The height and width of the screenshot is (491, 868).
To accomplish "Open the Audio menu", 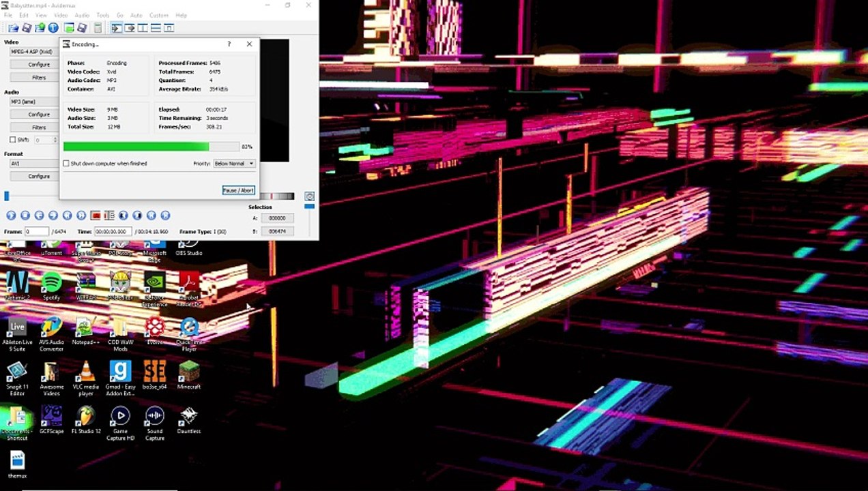I will pyautogui.click(x=82, y=15).
